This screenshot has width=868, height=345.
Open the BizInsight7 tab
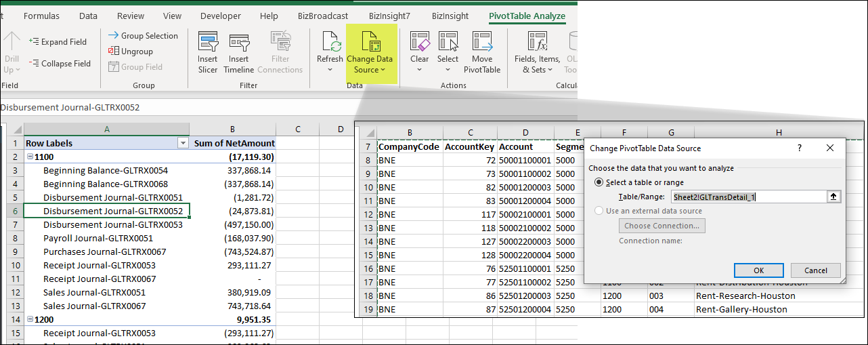coord(391,16)
